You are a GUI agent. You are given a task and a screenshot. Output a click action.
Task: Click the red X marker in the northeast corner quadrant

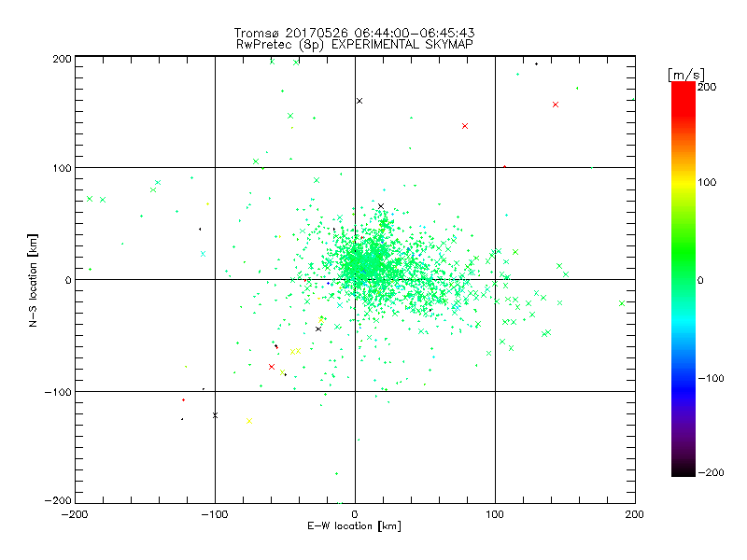[556, 105]
